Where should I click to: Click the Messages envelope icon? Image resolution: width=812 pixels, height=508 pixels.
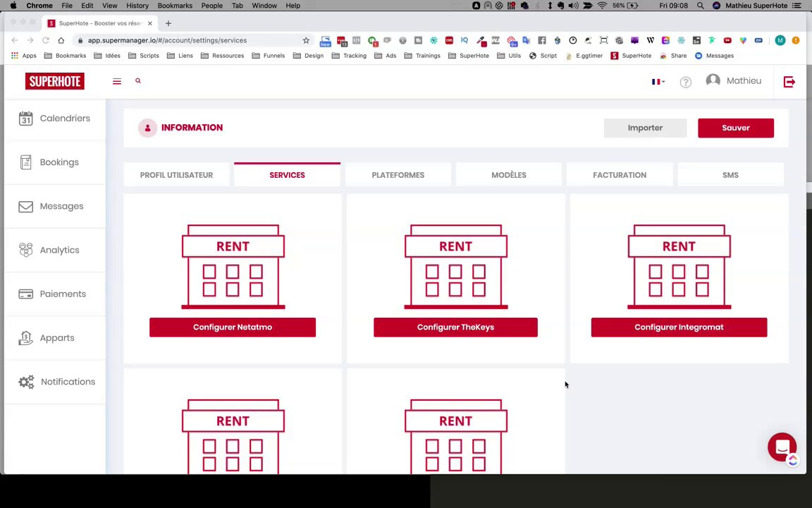25,206
